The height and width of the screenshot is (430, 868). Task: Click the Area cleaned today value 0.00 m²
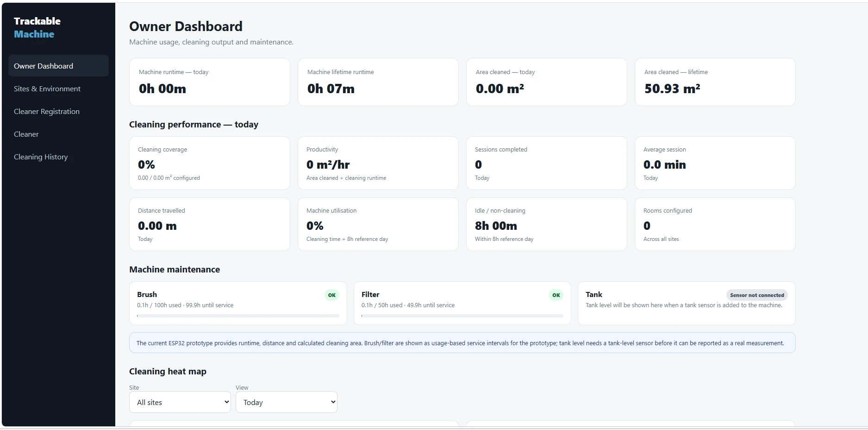[x=500, y=89]
